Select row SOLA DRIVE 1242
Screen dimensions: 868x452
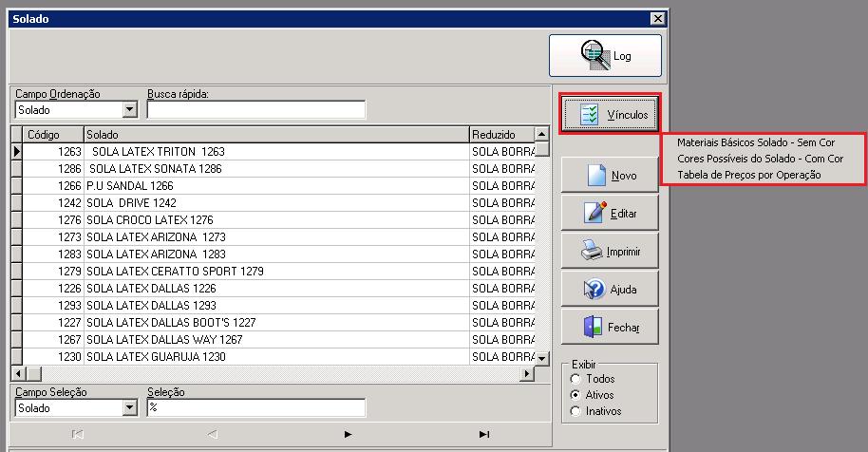pos(278,203)
